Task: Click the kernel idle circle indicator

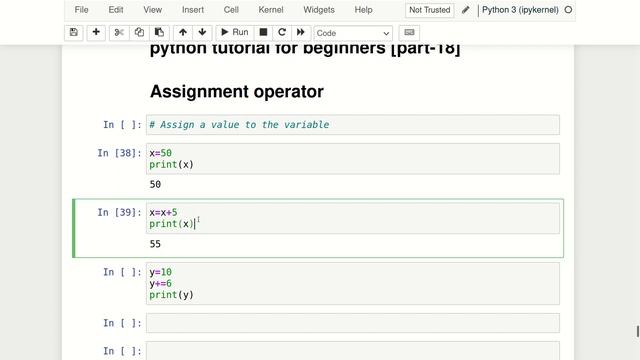Action: pyautogui.click(x=568, y=10)
